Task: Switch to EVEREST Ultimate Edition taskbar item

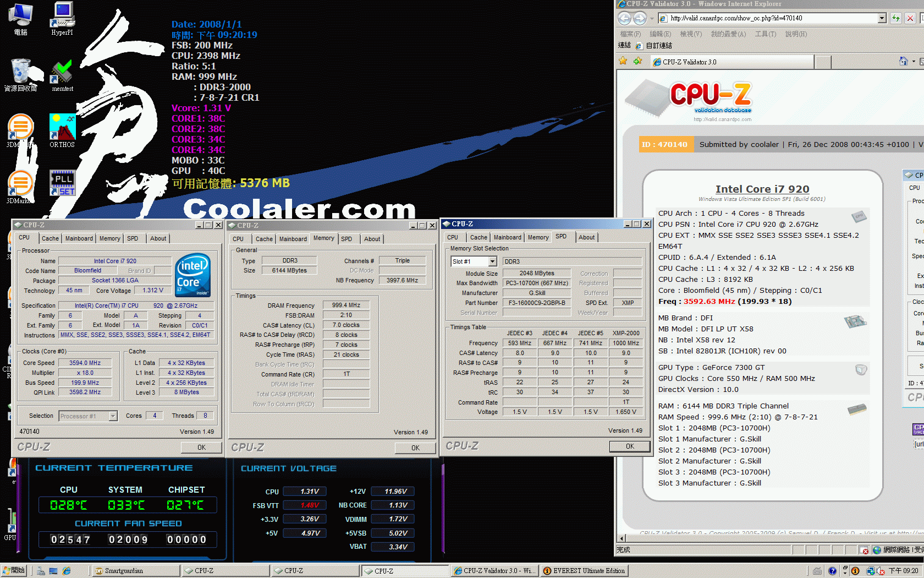Action: point(584,571)
